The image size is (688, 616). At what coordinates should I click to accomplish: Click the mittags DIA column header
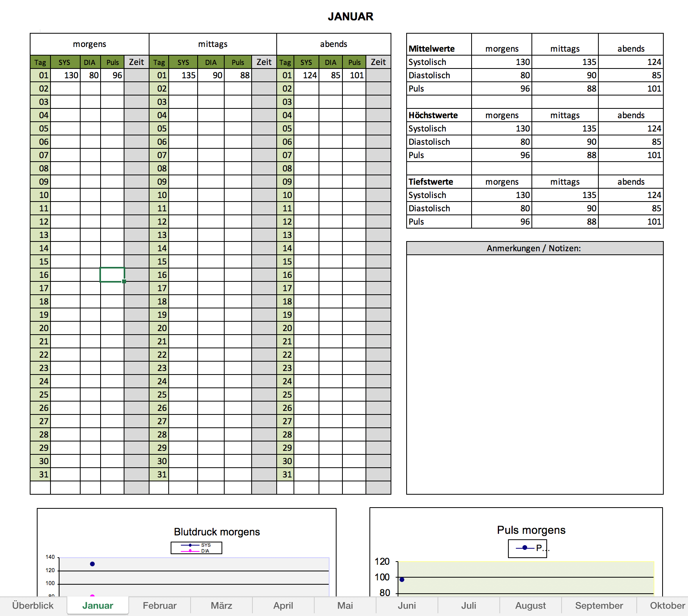point(211,62)
